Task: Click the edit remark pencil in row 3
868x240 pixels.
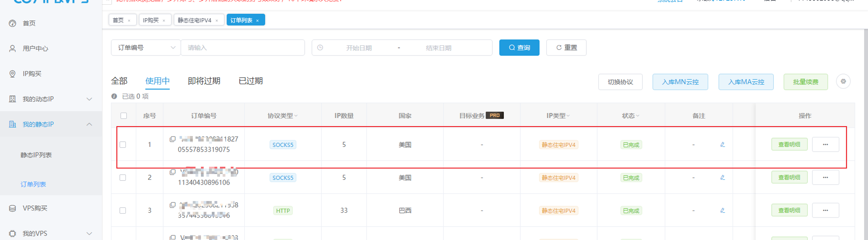Action: click(723, 211)
